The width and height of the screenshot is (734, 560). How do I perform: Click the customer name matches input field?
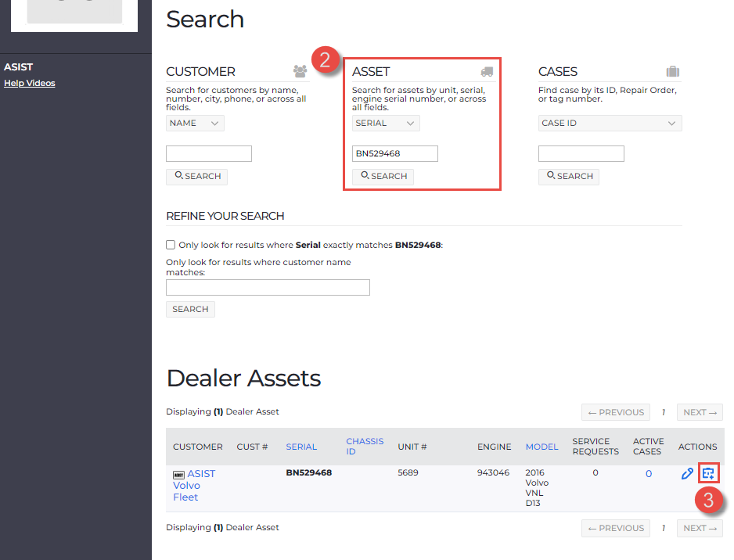pos(268,287)
